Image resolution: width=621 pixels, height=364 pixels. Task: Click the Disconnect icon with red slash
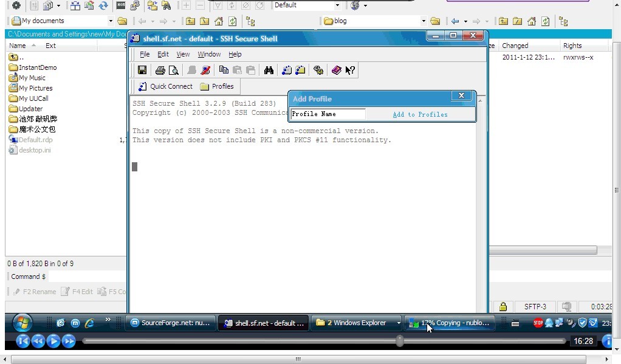[x=205, y=70]
